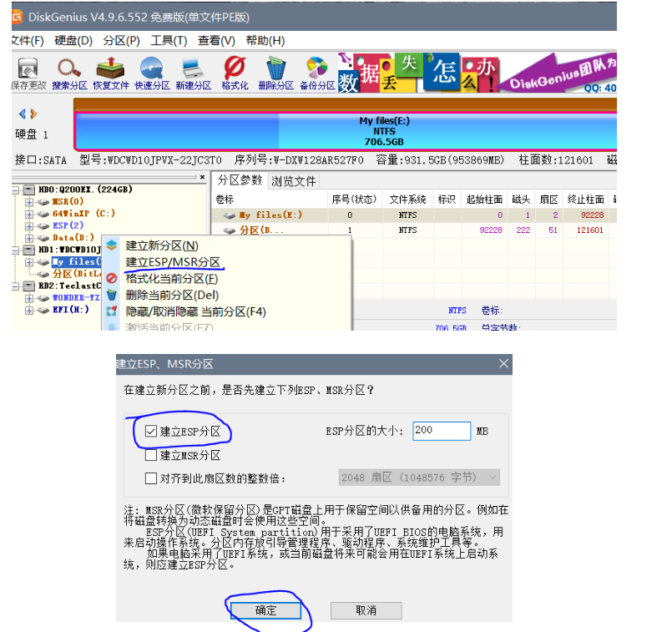672x632 pixels.
Task: Click the HD0 disk drive icon
Action: coord(28,190)
